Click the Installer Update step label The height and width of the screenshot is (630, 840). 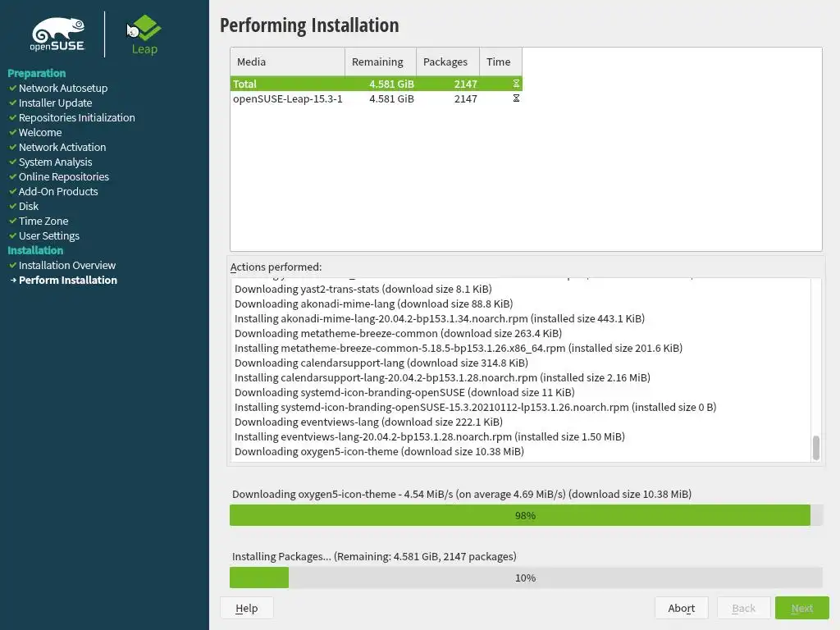tap(55, 103)
